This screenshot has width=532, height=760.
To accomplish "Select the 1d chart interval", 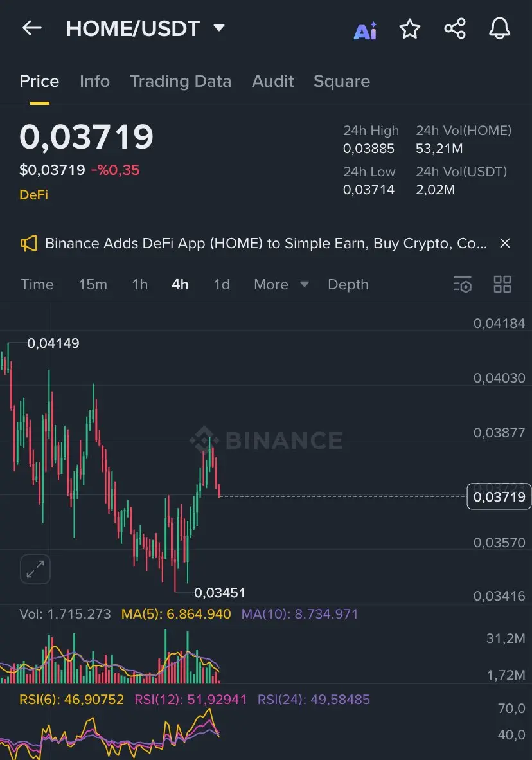I will (x=222, y=284).
